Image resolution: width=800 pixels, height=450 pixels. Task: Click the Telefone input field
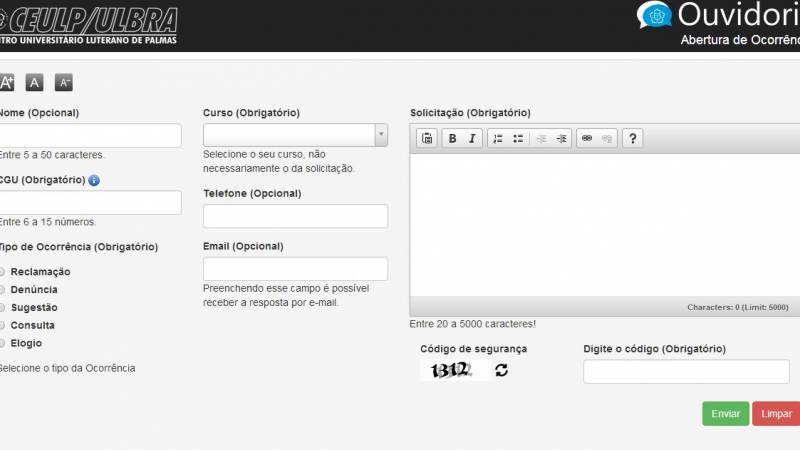coord(295,216)
